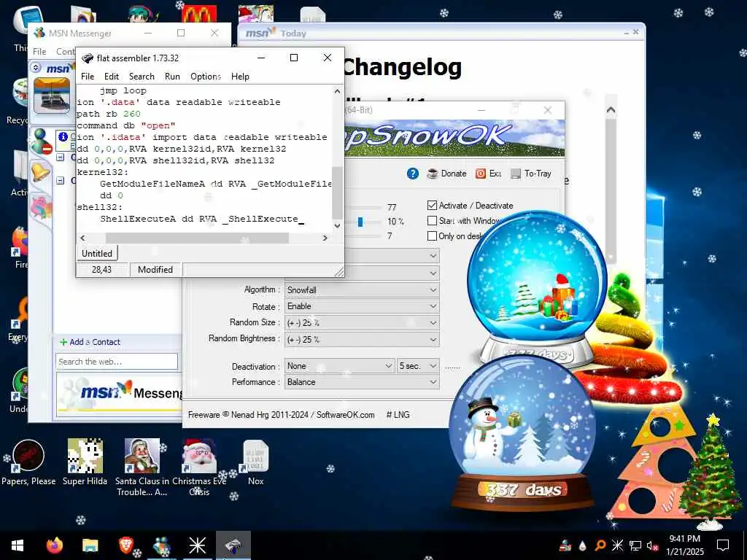Collapse the second contact group in MSN
The width and height of the screenshot is (747, 560).
tap(61, 181)
